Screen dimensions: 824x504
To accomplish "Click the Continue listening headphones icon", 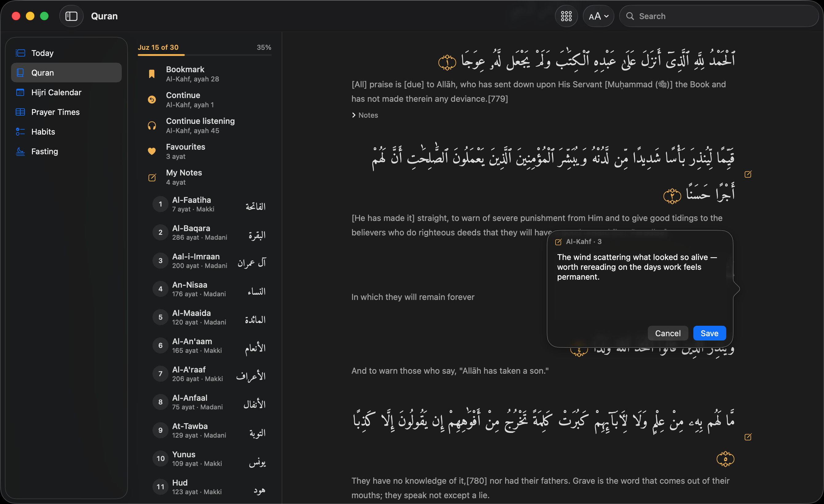I will 152,126.
